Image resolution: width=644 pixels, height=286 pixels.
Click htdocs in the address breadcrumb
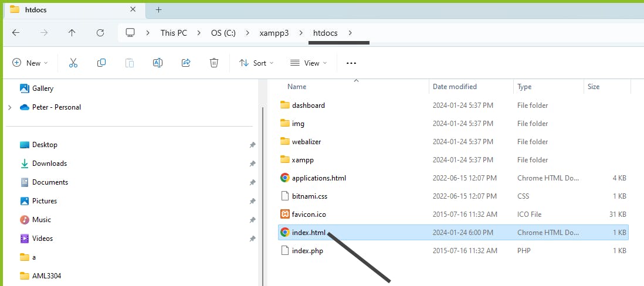(x=326, y=33)
